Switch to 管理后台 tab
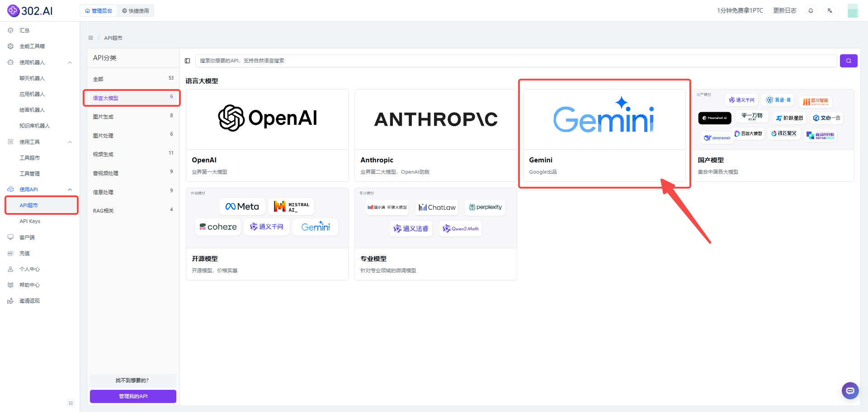This screenshot has height=412, width=868. [x=99, y=11]
